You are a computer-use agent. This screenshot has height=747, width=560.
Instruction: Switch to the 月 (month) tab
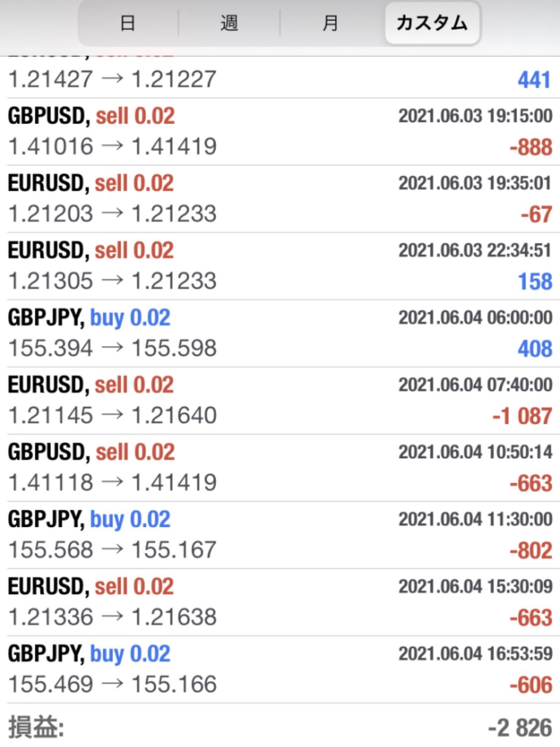tap(331, 23)
